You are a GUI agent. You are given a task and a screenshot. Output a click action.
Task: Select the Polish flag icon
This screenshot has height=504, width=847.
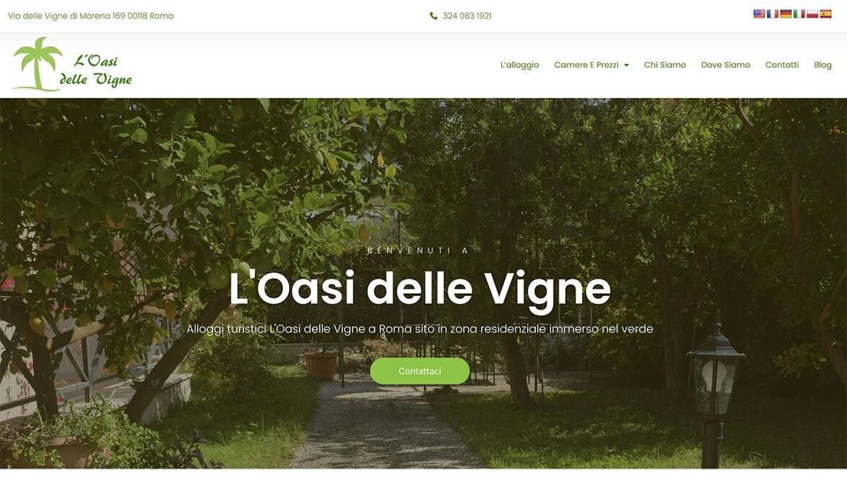[x=812, y=14]
